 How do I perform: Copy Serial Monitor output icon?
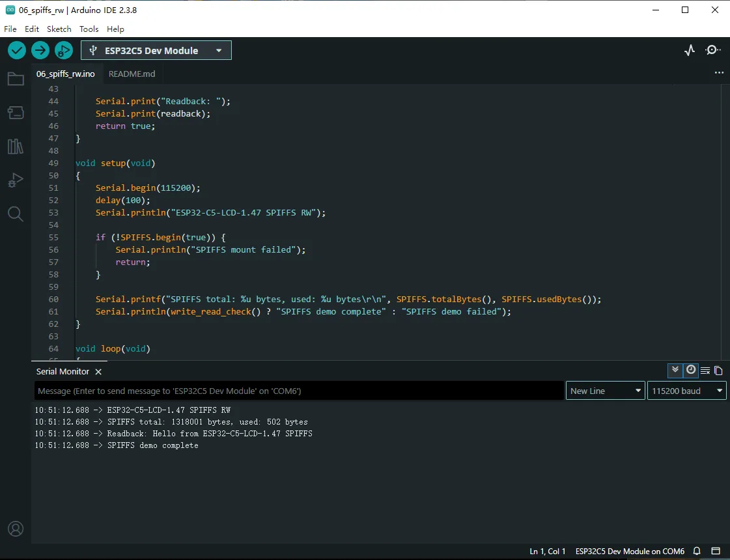click(x=718, y=371)
